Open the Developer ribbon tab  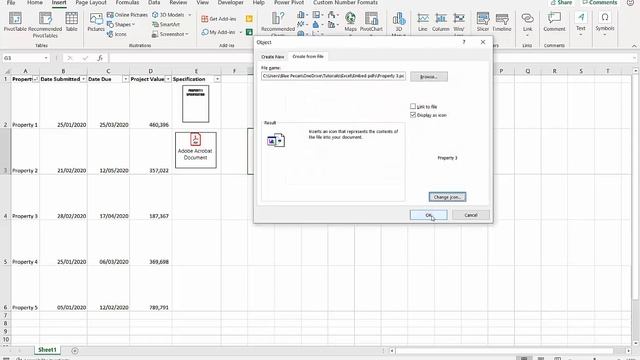pyautogui.click(x=230, y=3)
